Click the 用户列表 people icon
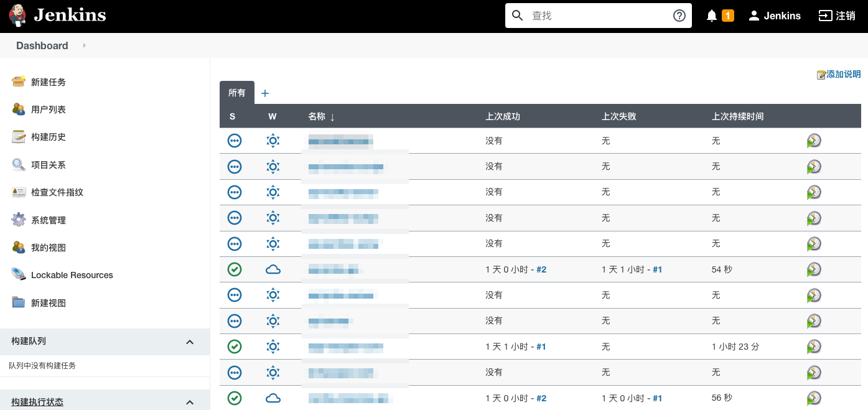Viewport: 868px width, 410px height. tap(19, 109)
